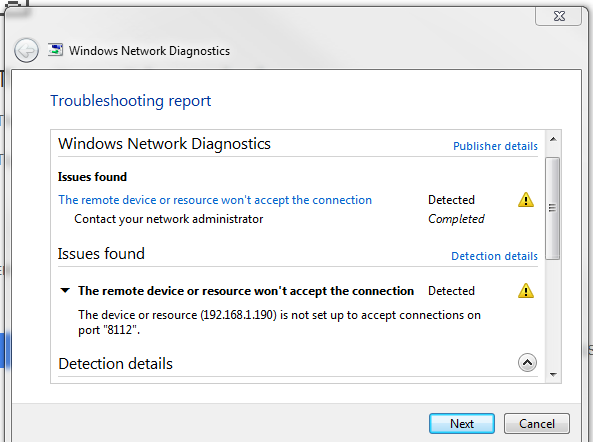Collapse the bold remote device issue triangle
This screenshot has height=442, width=593.
pos(65,291)
